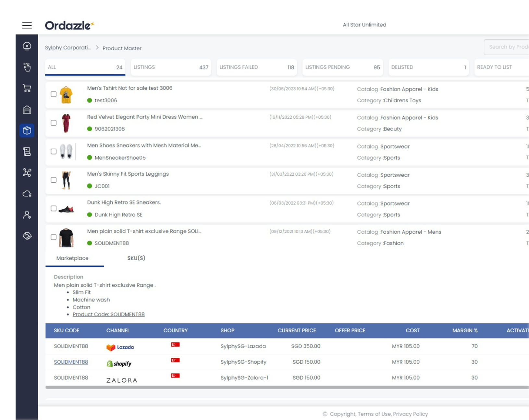529x420 pixels.
Task: Switch to the SKU(S) tab
Action: 136,258
